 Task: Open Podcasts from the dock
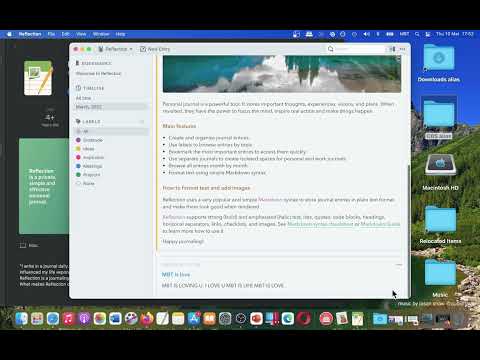[84, 319]
